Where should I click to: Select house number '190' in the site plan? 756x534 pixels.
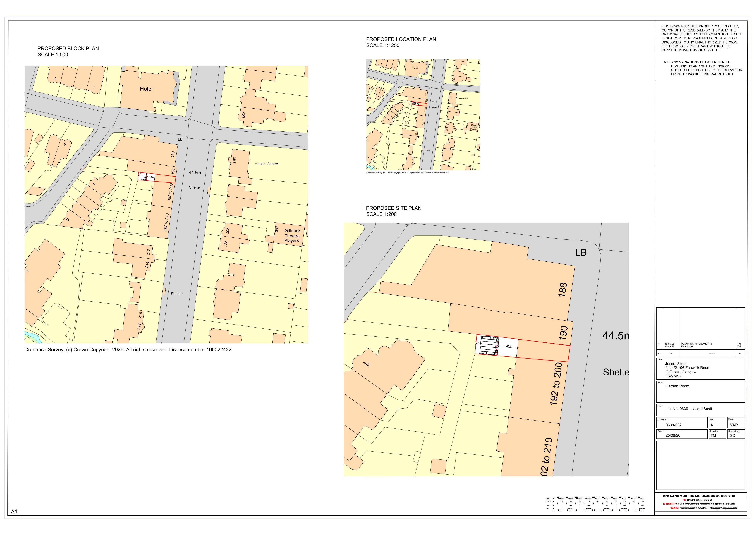point(563,333)
